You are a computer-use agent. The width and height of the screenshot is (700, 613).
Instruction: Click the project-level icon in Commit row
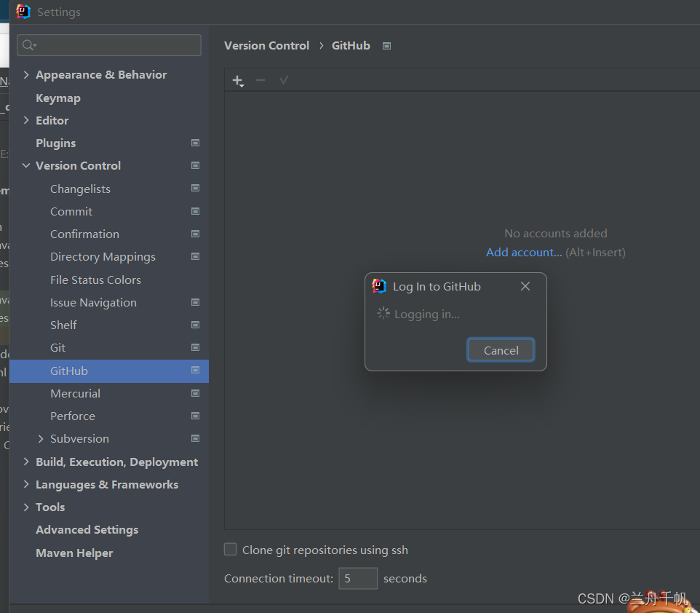(195, 211)
